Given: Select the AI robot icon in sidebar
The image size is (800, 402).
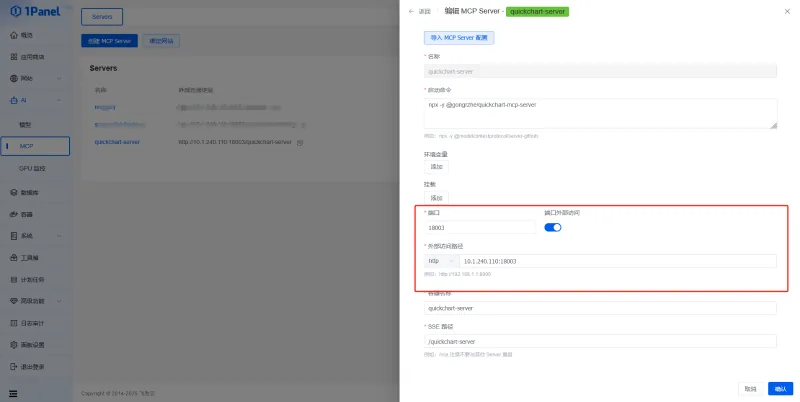Looking at the screenshot, I should click(x=14, y=100).
